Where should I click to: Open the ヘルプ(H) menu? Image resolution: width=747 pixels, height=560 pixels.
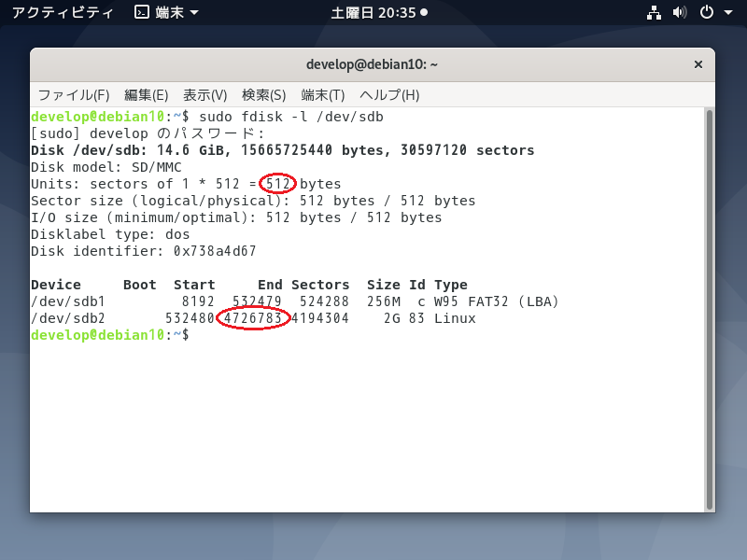tap(389, 95)
